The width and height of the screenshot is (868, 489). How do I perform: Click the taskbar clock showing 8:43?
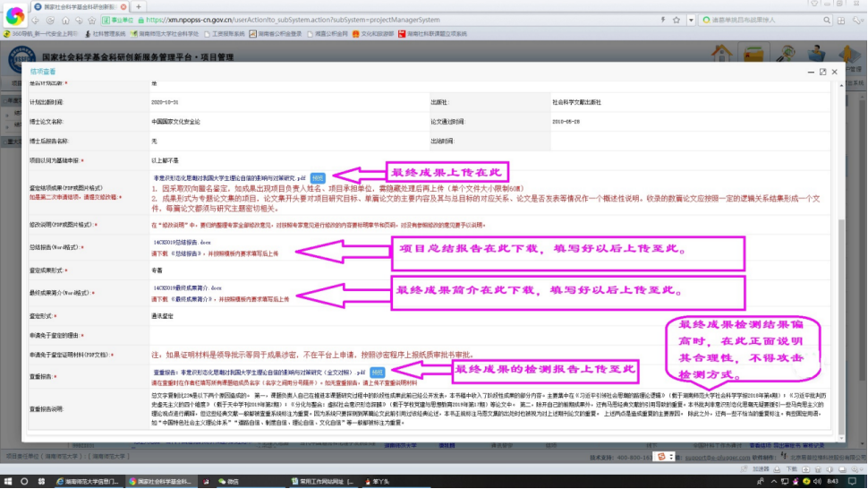832,482
